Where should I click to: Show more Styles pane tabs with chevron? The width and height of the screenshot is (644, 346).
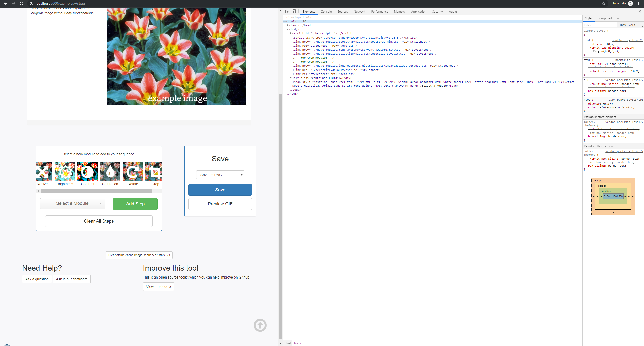point(618,18)
